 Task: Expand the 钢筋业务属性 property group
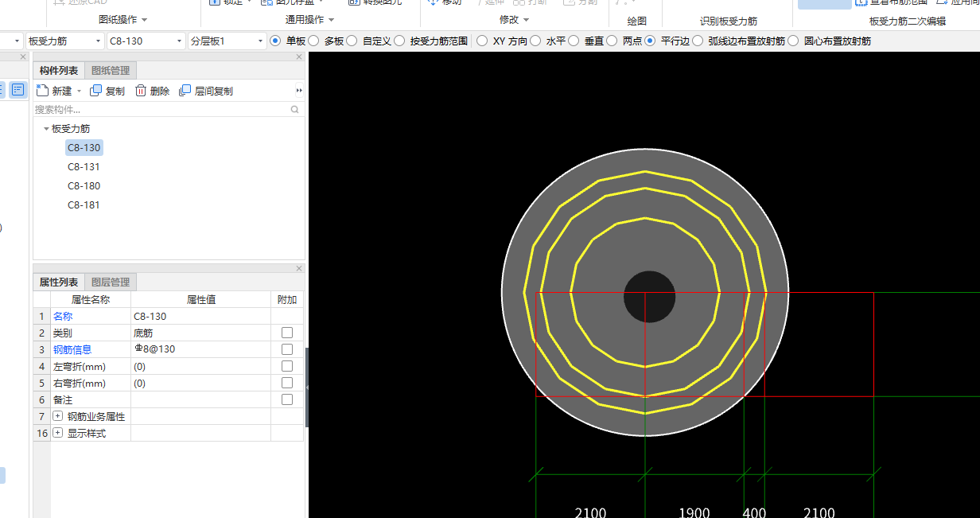pyautogui.click(x=57, y=416)
